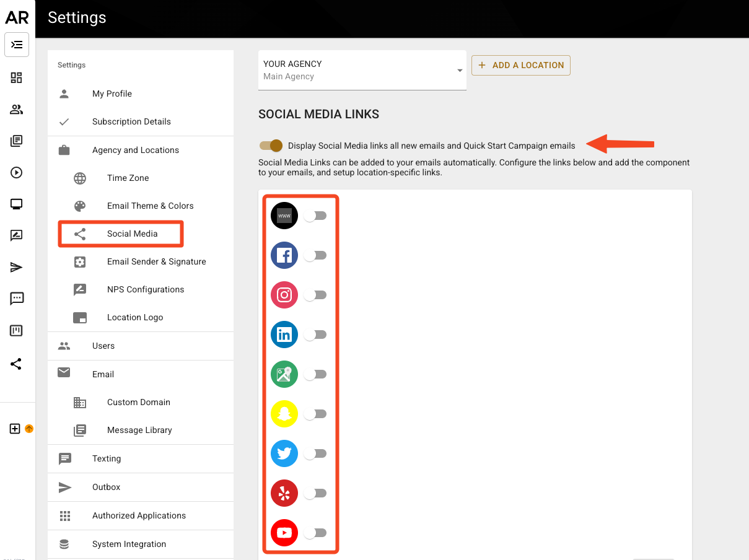
Task: Open System Integration settings
Action: [141, 544]
